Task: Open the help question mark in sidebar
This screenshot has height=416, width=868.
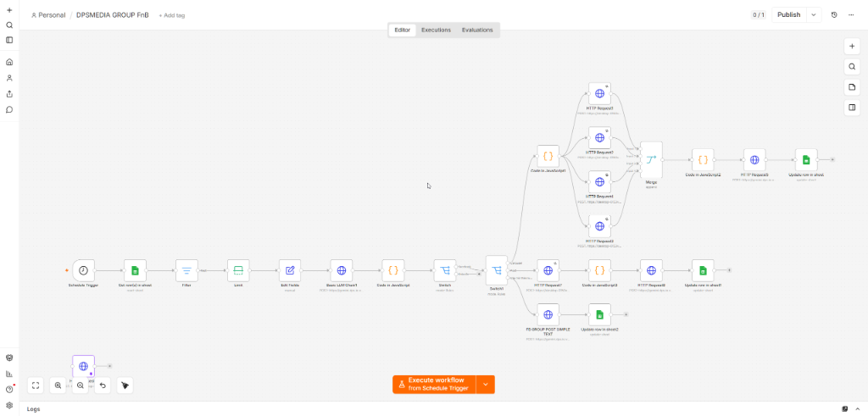Action: click(9, 390)
